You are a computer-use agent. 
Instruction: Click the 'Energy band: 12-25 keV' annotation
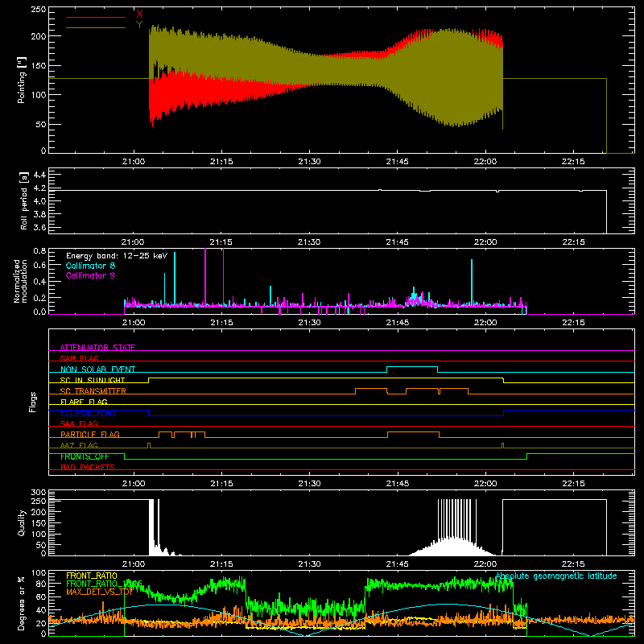pos(117,256)
